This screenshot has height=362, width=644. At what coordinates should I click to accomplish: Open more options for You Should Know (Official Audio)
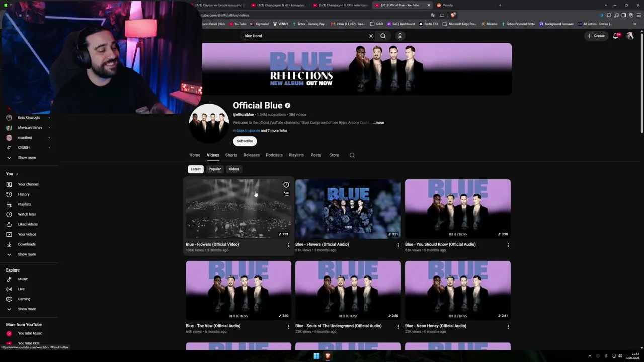[x=508, y=245]
